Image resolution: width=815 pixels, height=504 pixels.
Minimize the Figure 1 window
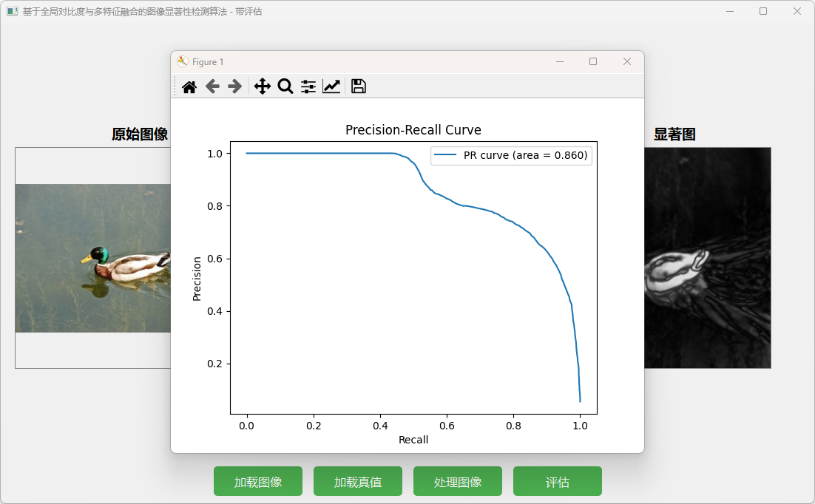560,61
